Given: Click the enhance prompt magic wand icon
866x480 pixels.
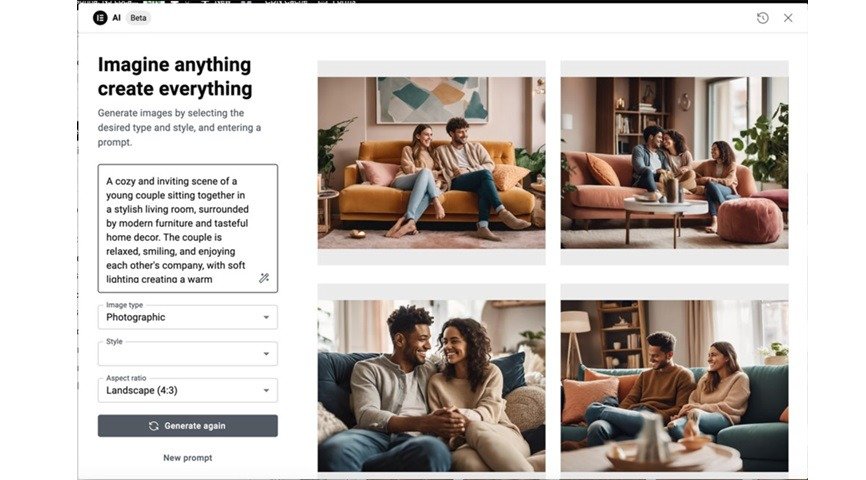Looking at the screenshot, I should [x=264, y=278].
